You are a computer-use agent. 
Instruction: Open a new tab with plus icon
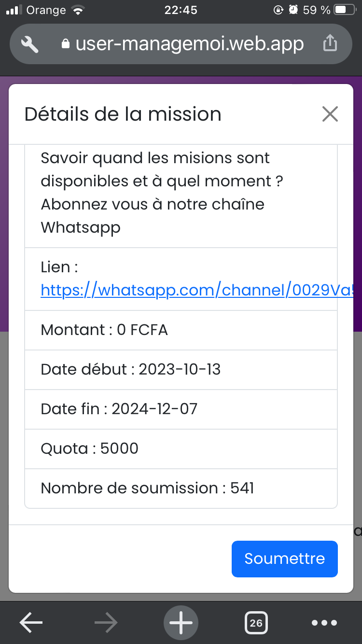(181, 623)
